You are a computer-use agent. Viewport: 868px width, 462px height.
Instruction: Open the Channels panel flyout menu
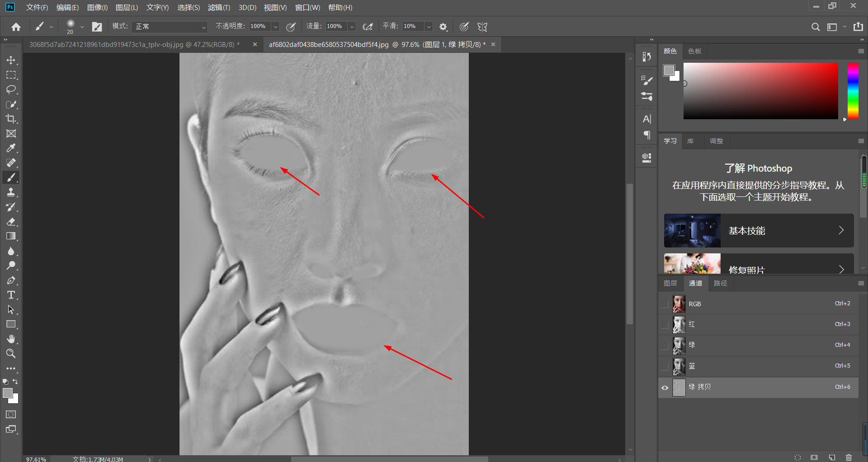point(861,284)
